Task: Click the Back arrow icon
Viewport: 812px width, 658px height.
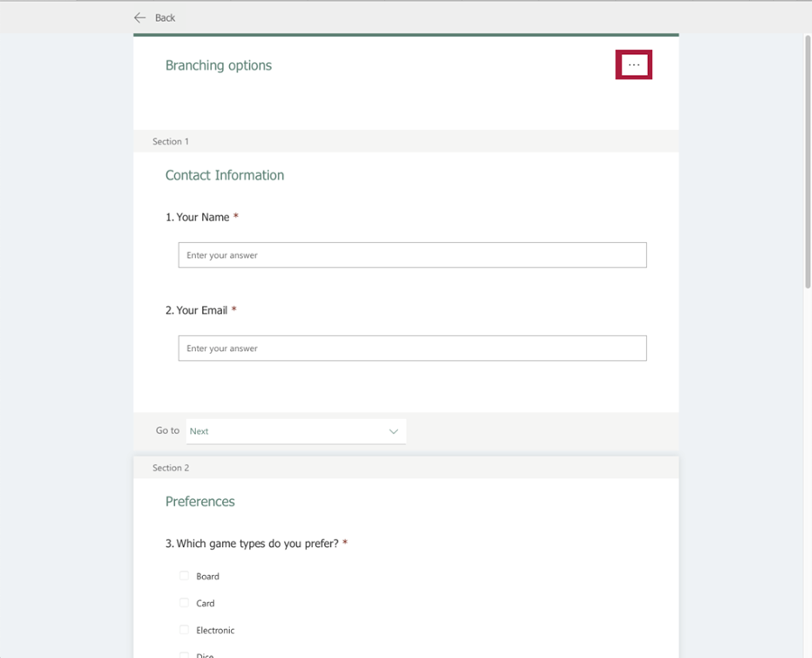Action: click(140, 17)
